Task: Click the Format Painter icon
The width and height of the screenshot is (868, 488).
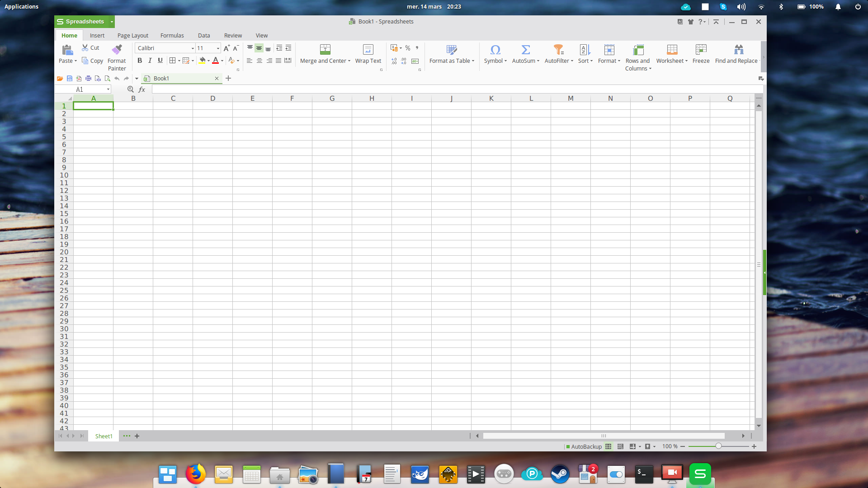Action: point(117,50)
